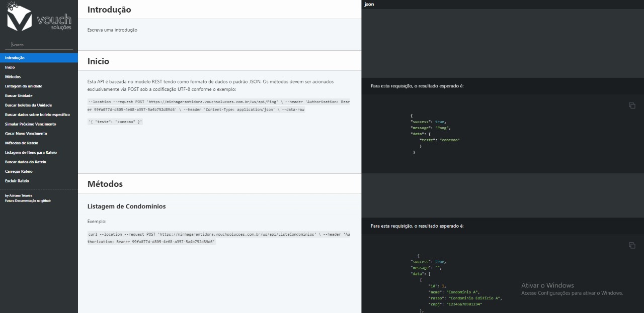Screen dimensions: 644x313
Task: Select the json language tab
Action: click(369, 4)
